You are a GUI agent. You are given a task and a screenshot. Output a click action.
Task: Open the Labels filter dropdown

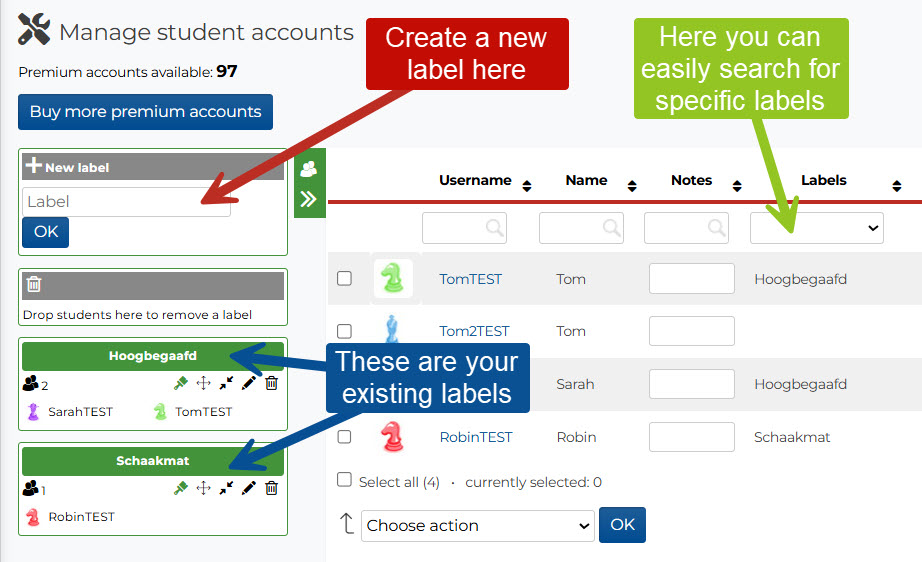(816, 228)
